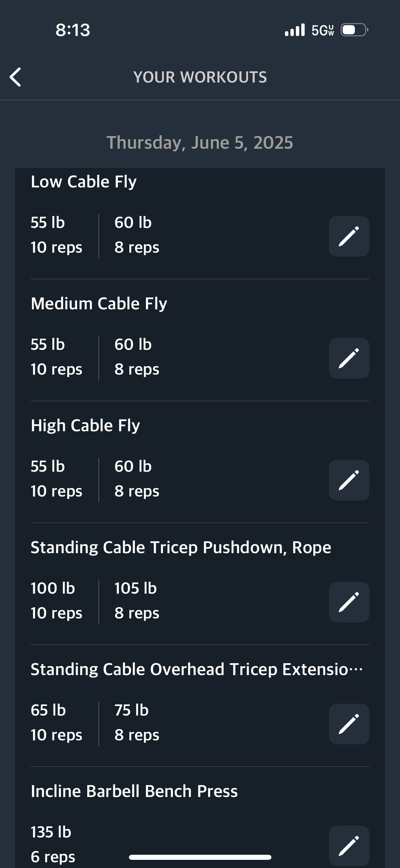Screen dimensions: 400x868
Task: Edit the High Cable Fly entry
Action: click(349, 480)
